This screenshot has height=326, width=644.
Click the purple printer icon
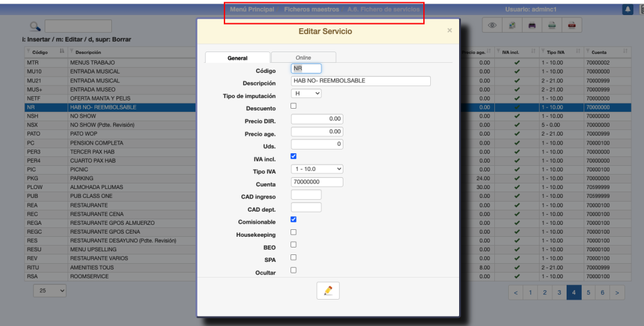pyautogui.click(x=532, y=25)
